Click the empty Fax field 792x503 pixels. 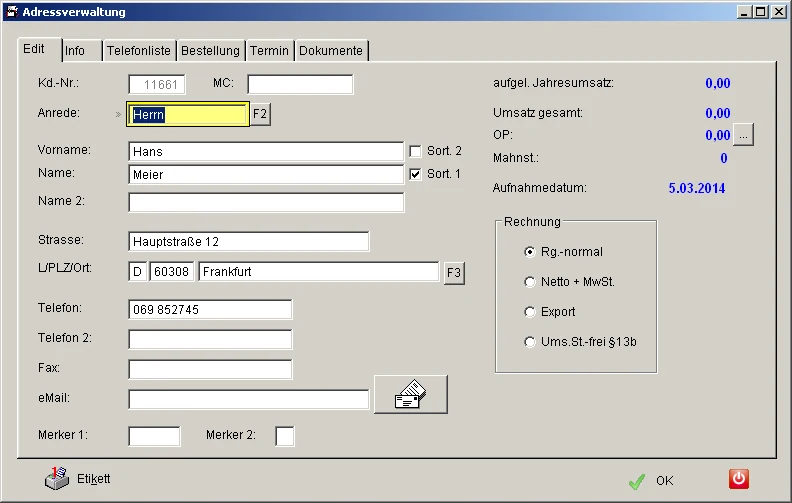[x=210, y=369]
